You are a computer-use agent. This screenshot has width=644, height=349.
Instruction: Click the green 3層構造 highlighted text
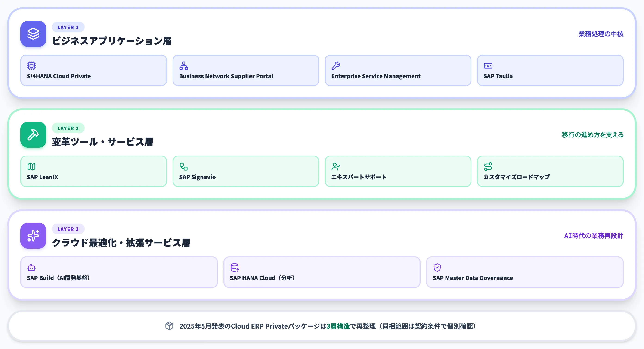pyautogui.click(x=338, y=326)
